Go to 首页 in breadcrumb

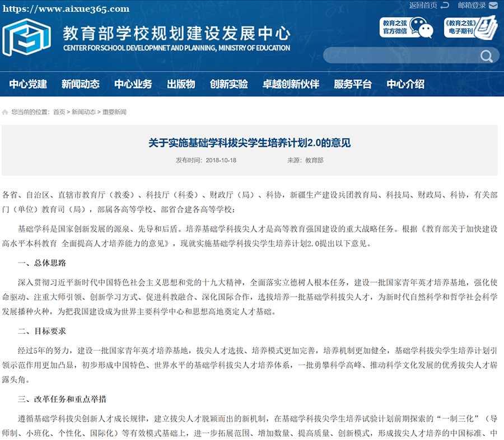click(59, 112)
